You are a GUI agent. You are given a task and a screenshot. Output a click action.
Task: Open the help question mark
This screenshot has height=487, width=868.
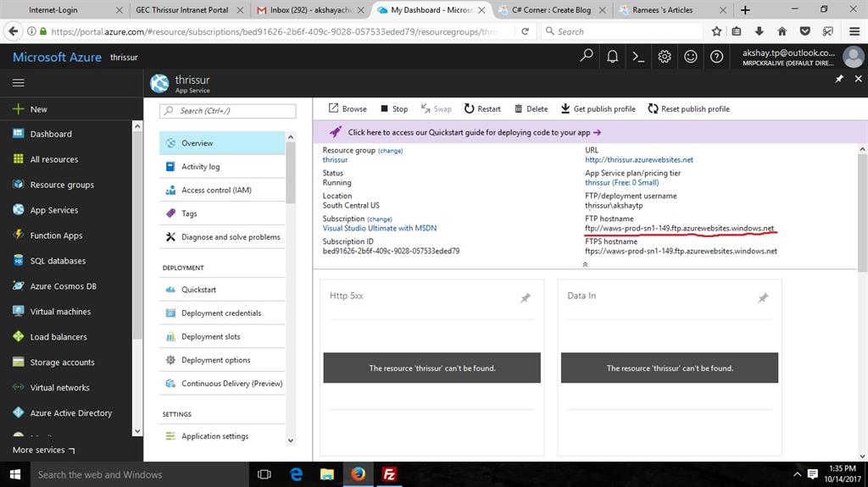716,57
